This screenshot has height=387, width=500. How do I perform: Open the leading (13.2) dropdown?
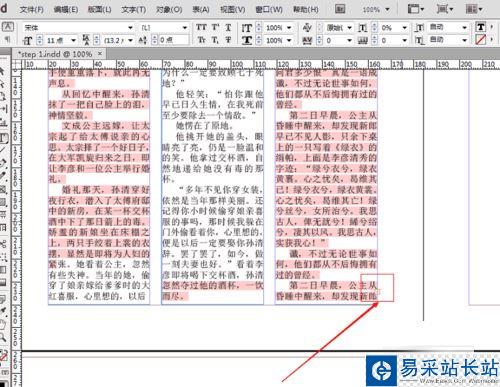click(130, 40)
